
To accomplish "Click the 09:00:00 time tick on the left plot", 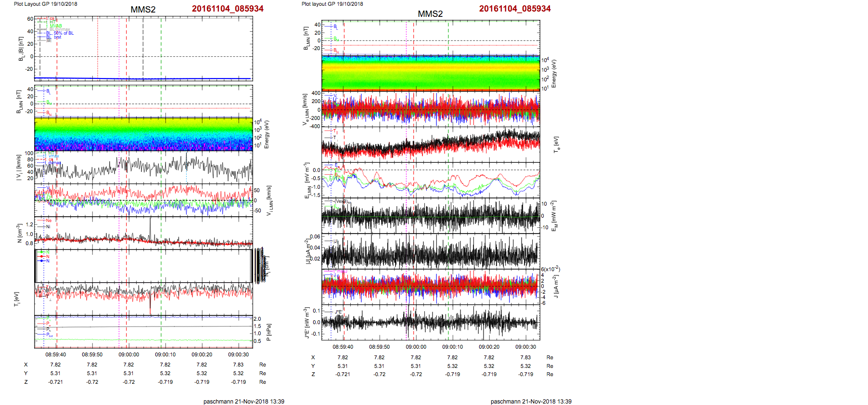I will [x=128, y=354].
